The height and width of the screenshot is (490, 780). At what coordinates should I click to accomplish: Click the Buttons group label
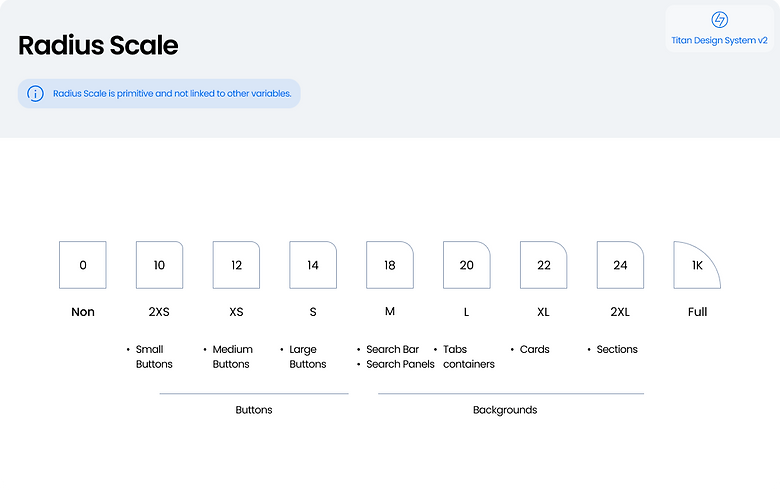[254, 410]
